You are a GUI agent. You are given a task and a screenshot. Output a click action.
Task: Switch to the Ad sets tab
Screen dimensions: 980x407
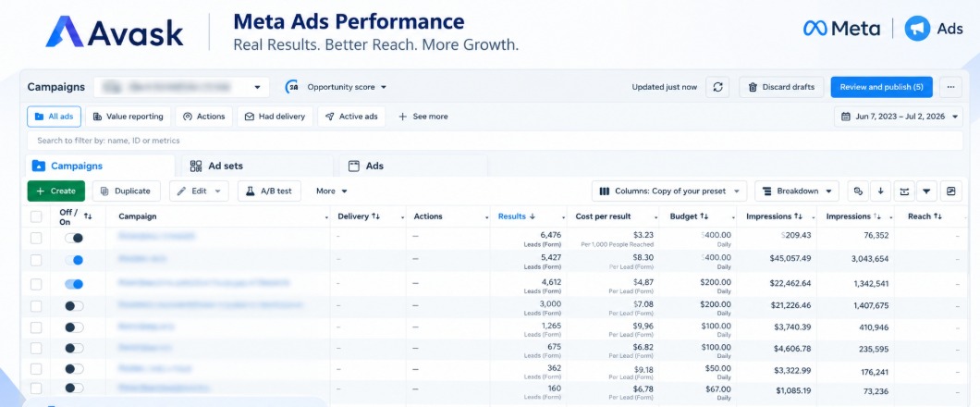point(258,166)
